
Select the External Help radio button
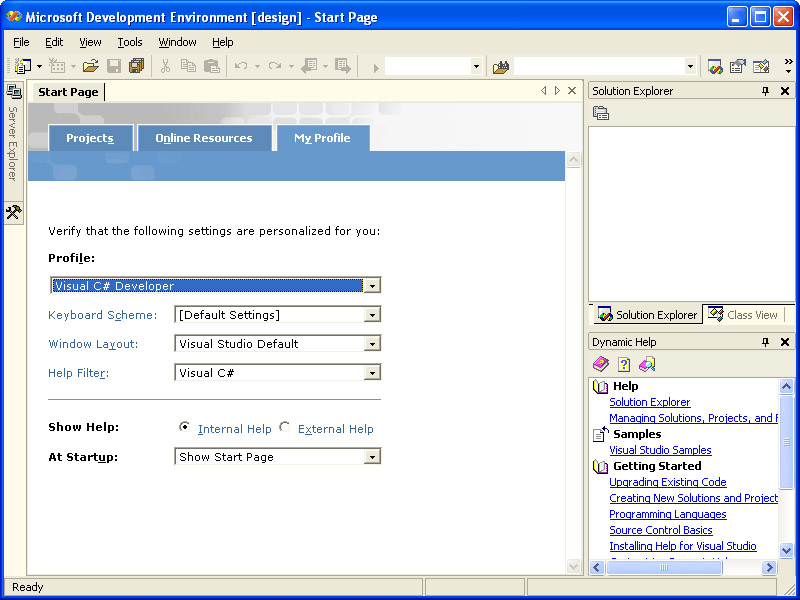(x=285, y=427)
